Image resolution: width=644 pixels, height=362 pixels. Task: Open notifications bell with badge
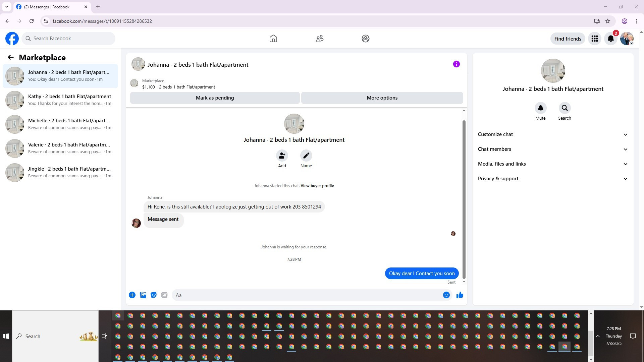coord(611,39)
